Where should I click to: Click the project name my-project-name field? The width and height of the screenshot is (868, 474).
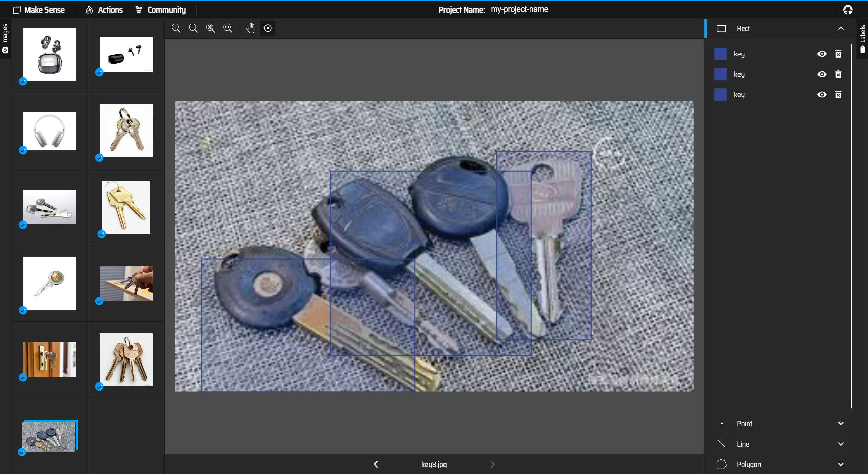519,9
